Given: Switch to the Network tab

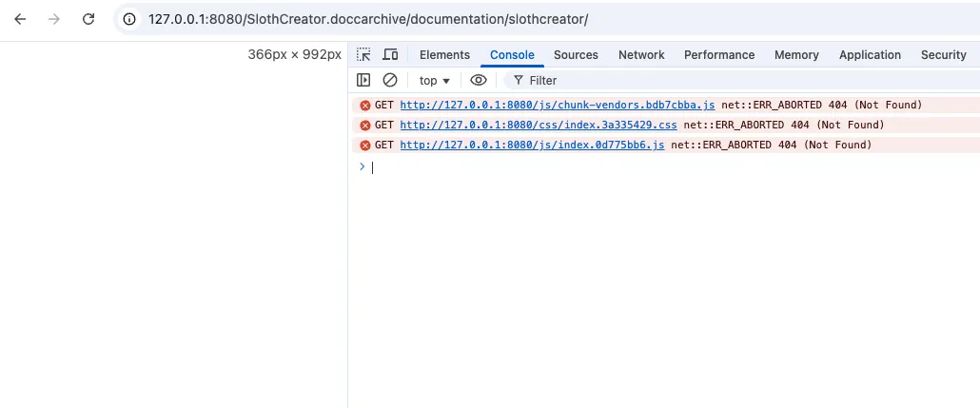Looking at the screenshot, I should pos(641,55).
